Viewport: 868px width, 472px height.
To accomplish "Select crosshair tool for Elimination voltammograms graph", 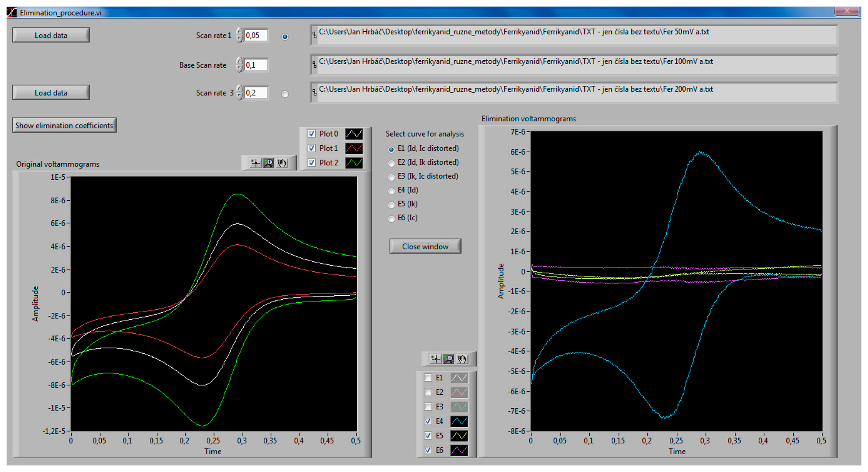I will click(x=435, y=359).
